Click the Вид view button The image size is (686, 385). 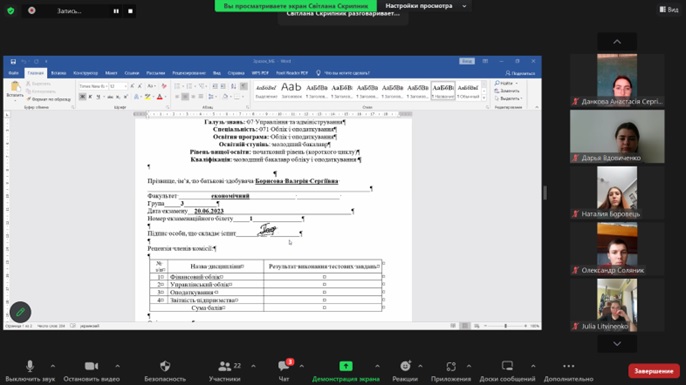669,9
